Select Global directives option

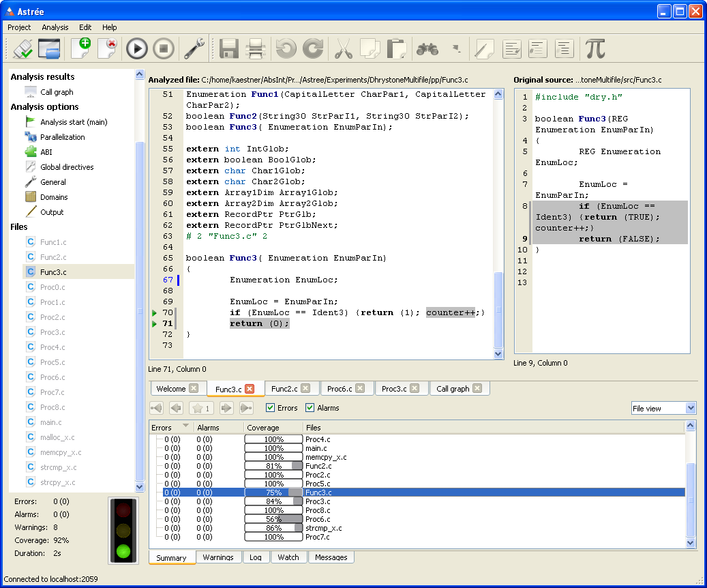pyautogui.click(x=67, y=167)
